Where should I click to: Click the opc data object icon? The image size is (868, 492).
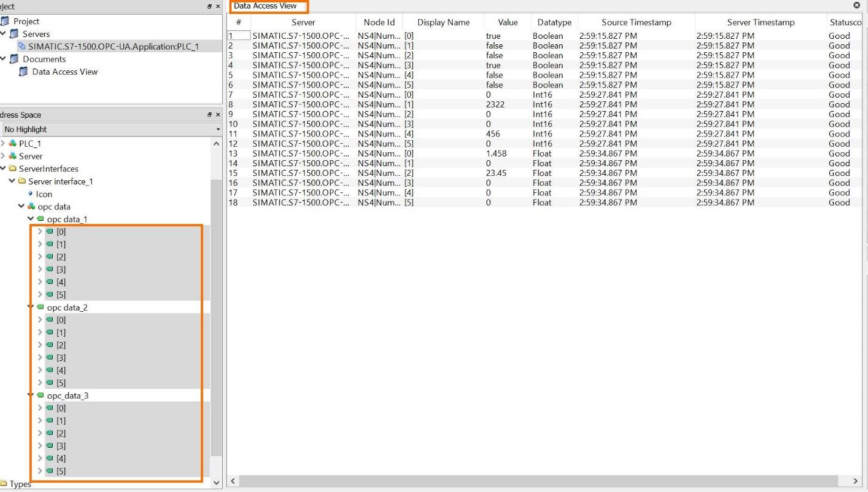[32, 206]
